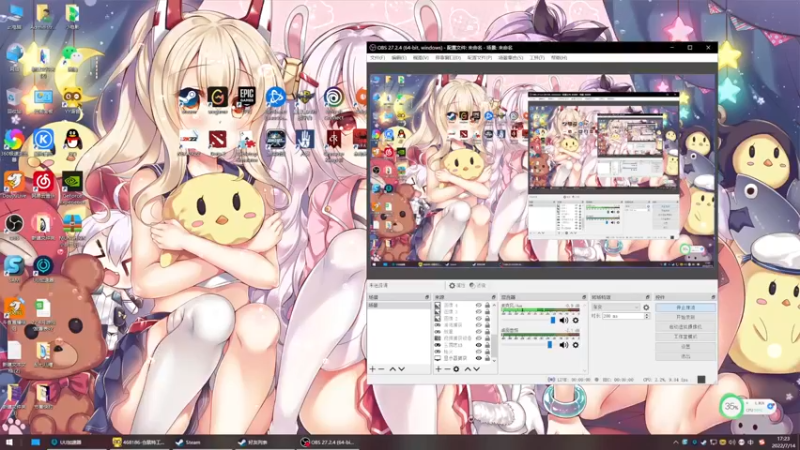Image resolution: width=800 pixels, height=450 pixels.
Task: Toggle lock on 游戏捕获 source
Action: click(x=487, y=325)
